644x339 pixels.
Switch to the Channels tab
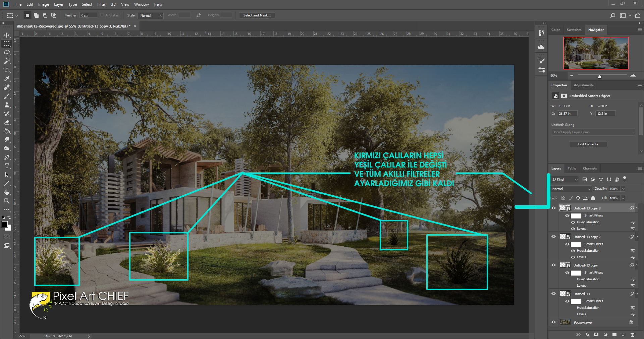tap(590, 168)
